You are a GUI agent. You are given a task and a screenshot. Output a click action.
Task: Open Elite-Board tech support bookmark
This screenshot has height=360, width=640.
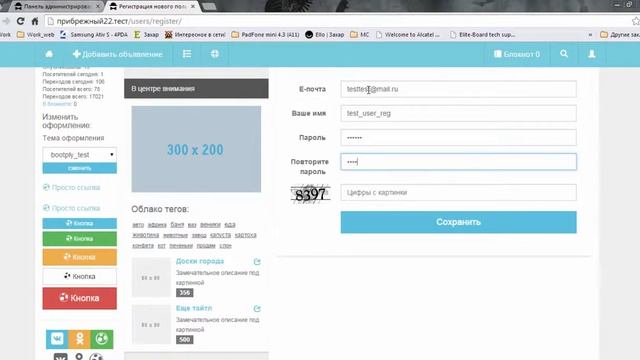[x=482, y=35]
